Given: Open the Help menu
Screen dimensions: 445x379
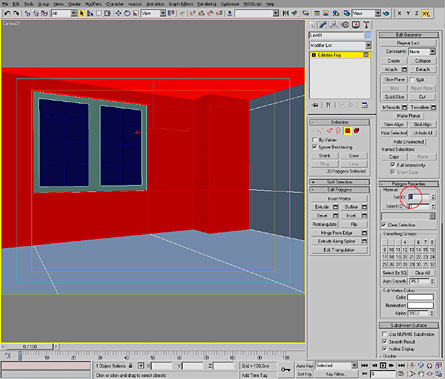Looking at the screenshot, I should (x=270, y=4).
